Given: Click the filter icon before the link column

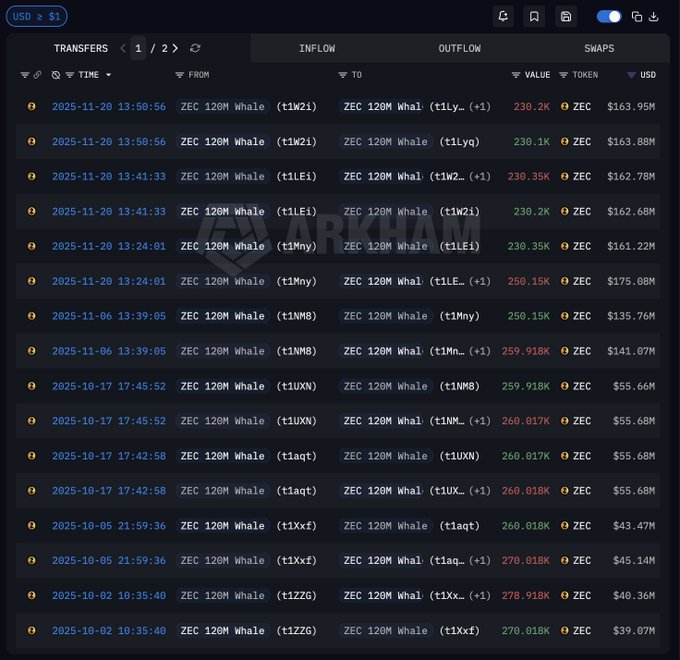Looking at the screenshot, I should [25, 75].
